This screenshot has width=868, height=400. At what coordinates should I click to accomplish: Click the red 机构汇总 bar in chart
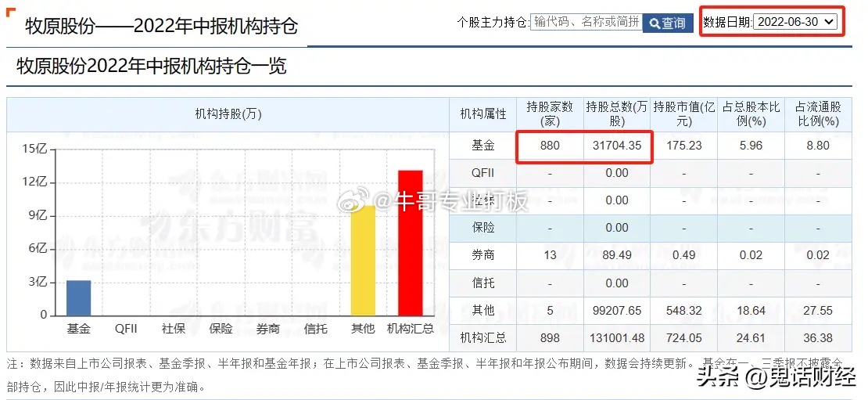411,243
